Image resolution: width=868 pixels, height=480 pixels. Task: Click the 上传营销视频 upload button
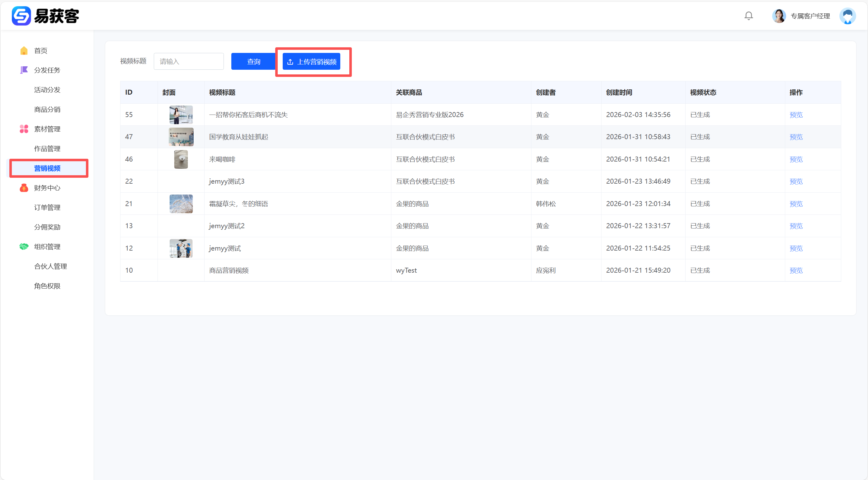(311, 62)
